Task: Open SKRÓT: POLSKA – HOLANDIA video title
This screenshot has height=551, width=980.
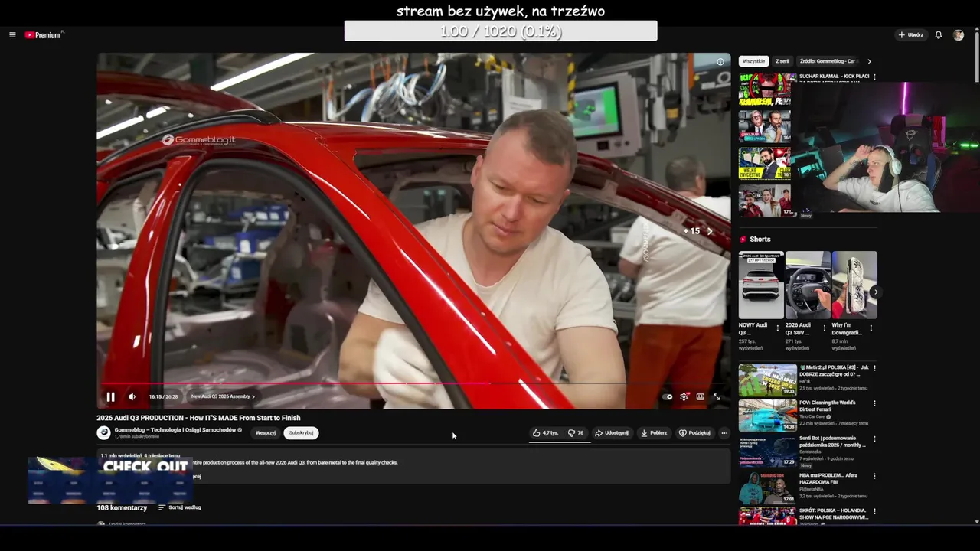Action: [834, 514]
